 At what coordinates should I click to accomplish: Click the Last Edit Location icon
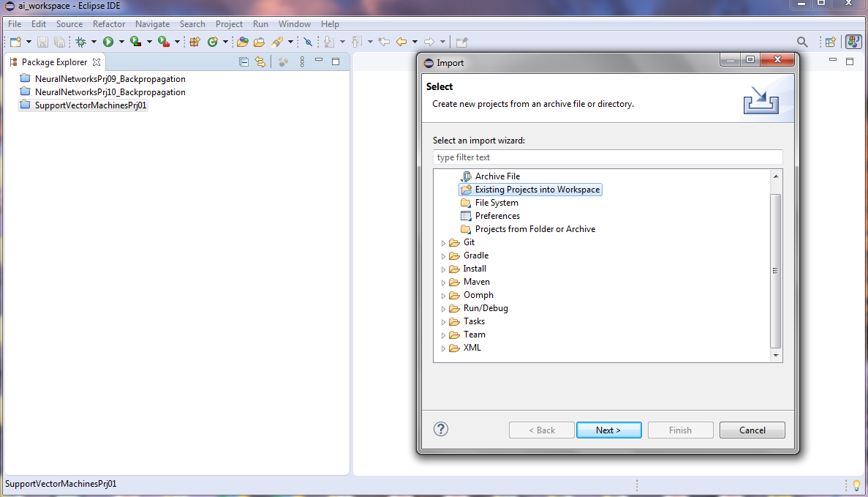(384, 42)
